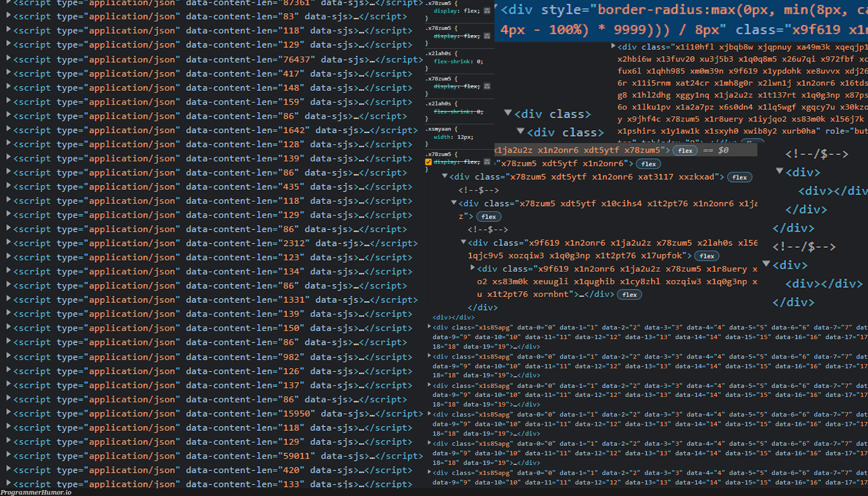Toggle flex badge after xat3117 xxzkxad div
The image size is (868, 496).
739,177
